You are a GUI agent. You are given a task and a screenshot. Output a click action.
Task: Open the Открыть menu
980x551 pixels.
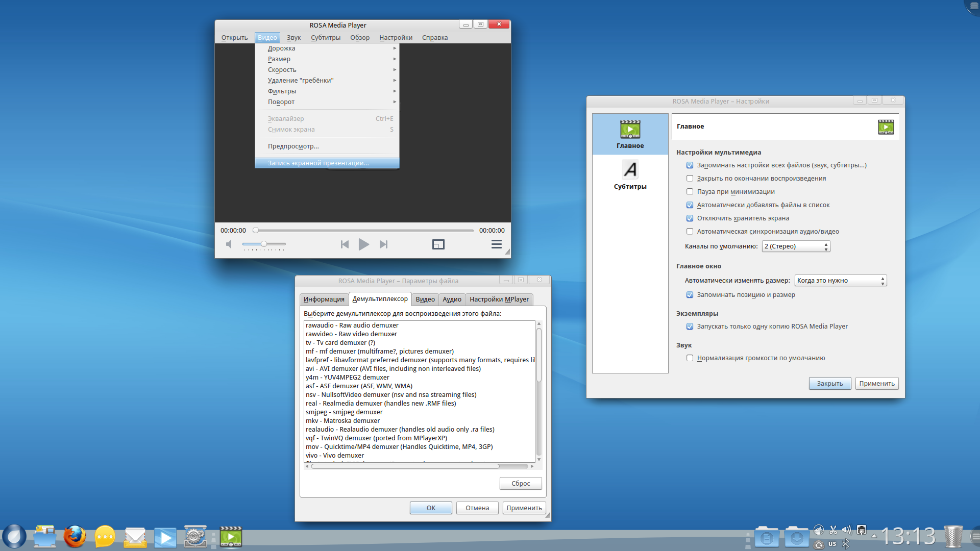234,38
